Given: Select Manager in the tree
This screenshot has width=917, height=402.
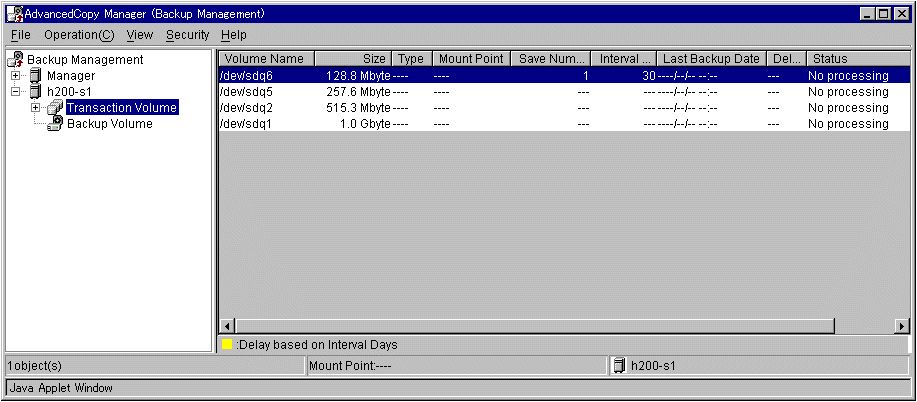Looking at the screenshot, I should click(71, 75).
